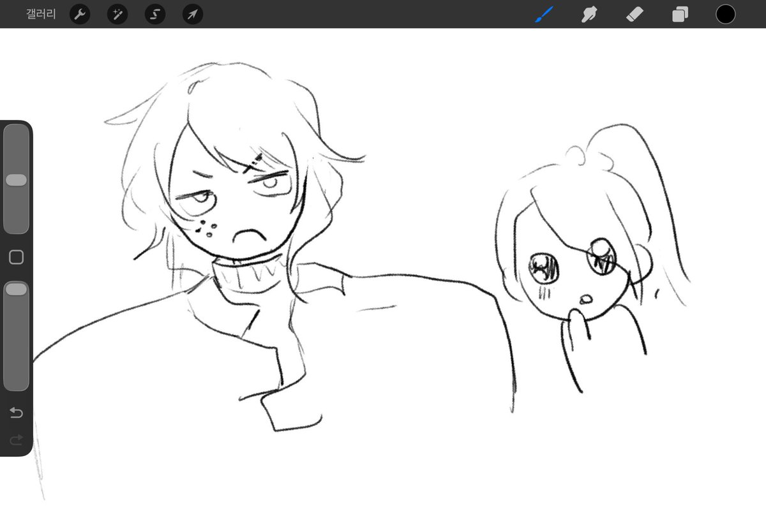Select the Smudge tool
766x532 pixels.
pyautogui.click(x=589, y=14)
